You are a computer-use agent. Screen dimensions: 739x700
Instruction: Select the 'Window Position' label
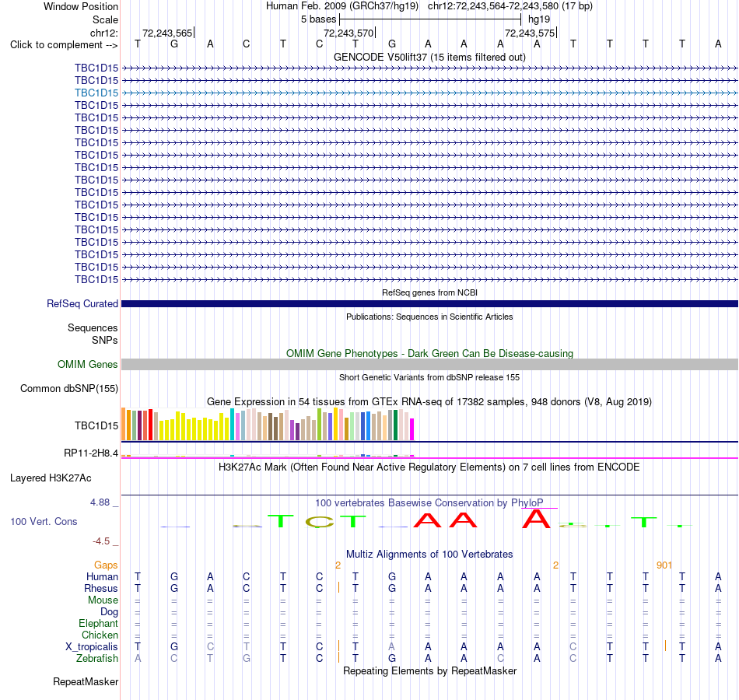[x=81, y=6]
